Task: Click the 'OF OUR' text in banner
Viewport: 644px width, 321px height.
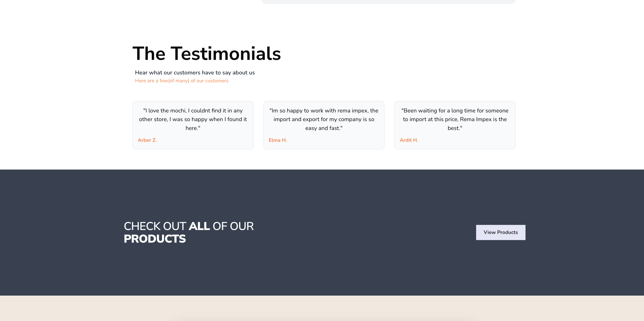Action: 233,226
